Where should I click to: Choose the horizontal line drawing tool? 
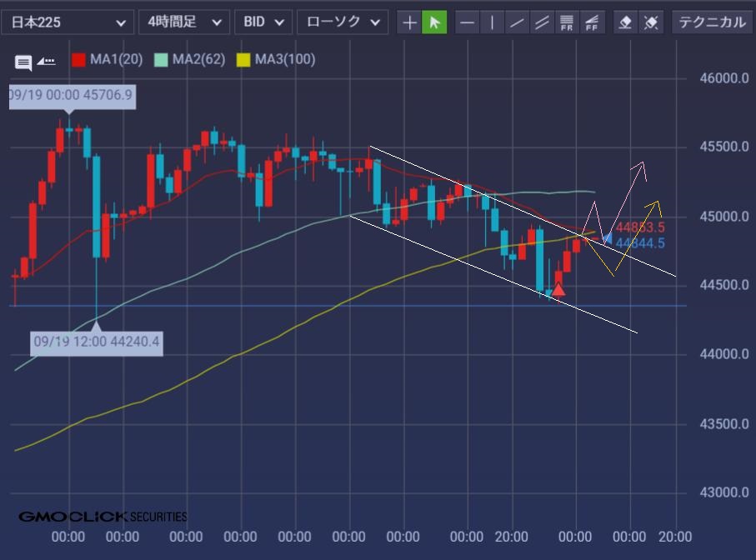click(467, 22)
